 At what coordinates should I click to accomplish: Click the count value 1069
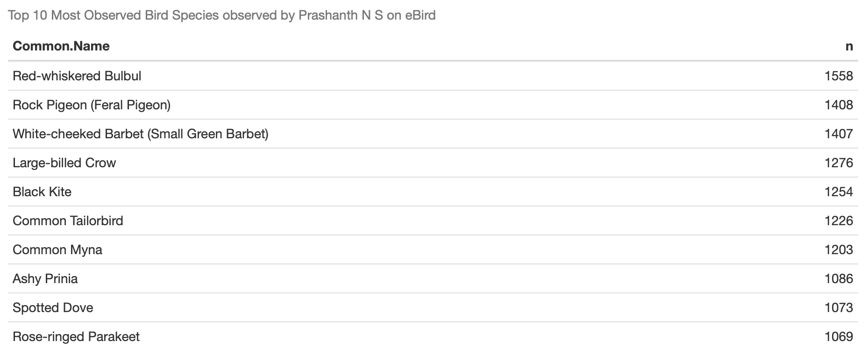click(839, 336)
